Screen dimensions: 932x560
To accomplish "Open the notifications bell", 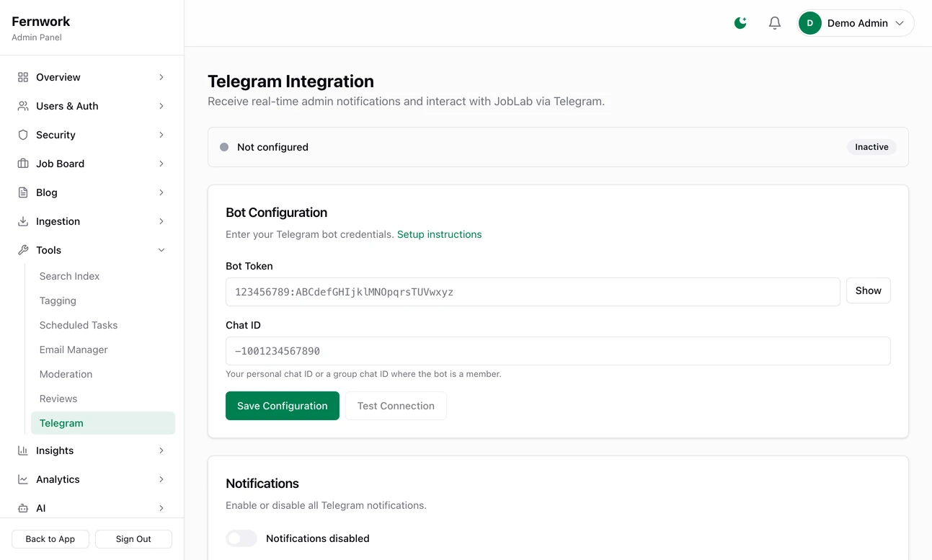I will pos(775,23).
